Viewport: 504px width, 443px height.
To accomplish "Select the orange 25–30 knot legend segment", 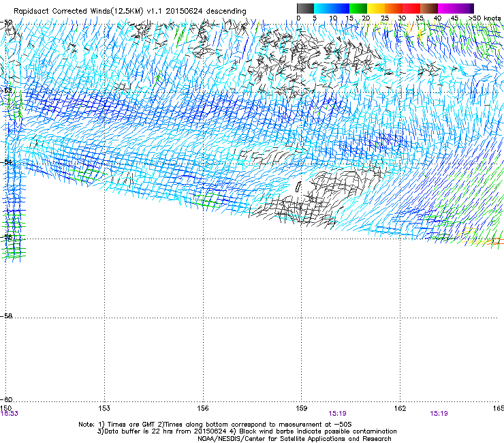I will click(394, 8).
